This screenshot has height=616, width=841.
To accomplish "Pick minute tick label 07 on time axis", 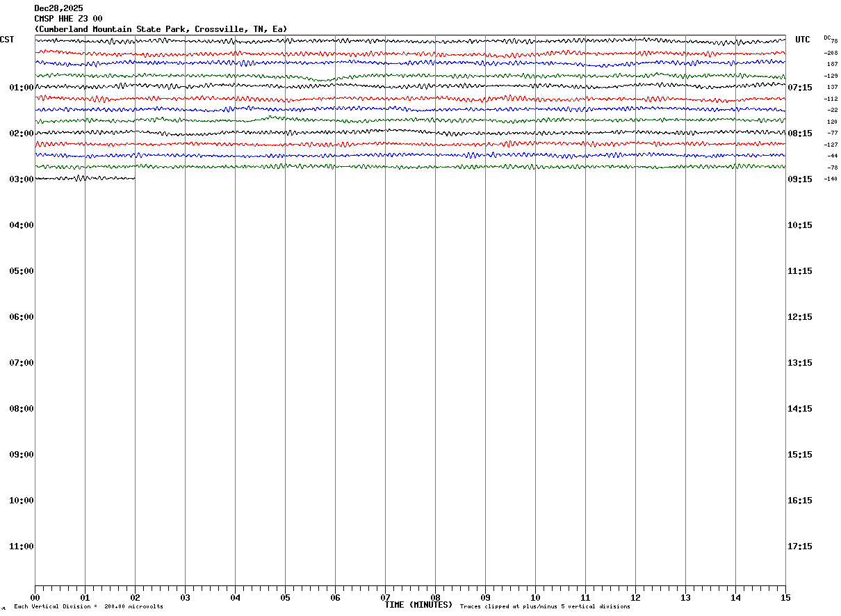I will (x=385, y=598).
